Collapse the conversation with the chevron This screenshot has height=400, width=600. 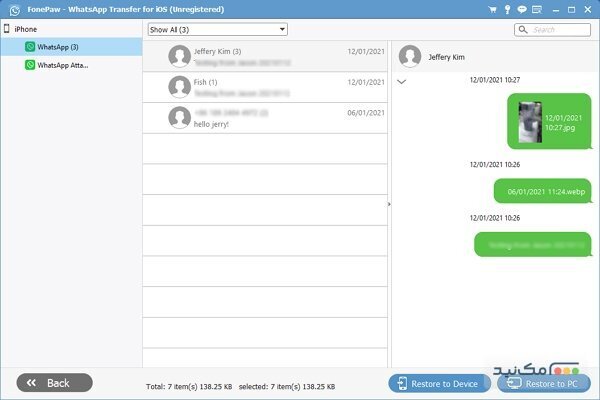click(401, 82)
